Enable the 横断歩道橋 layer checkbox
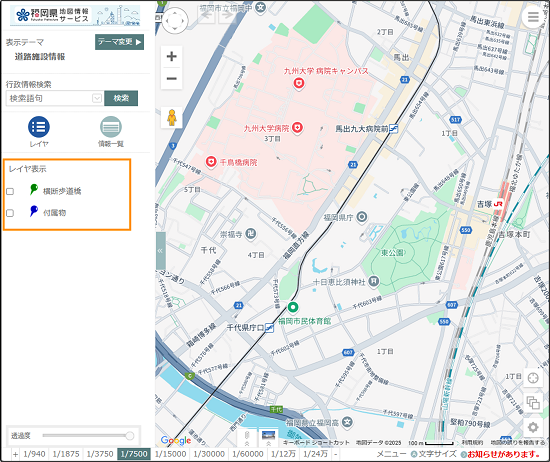Image resolution: width=550 pixels, height=462 pixels. [10, 192]
